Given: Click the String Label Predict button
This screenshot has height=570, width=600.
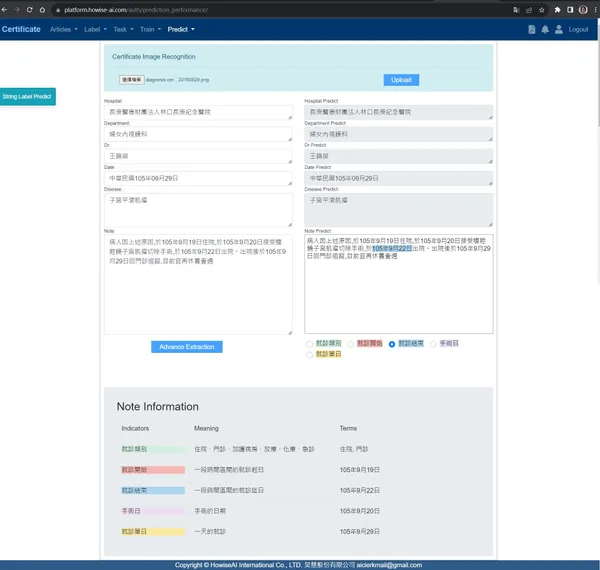Looking at the screenshot, I should coord(27,97).
